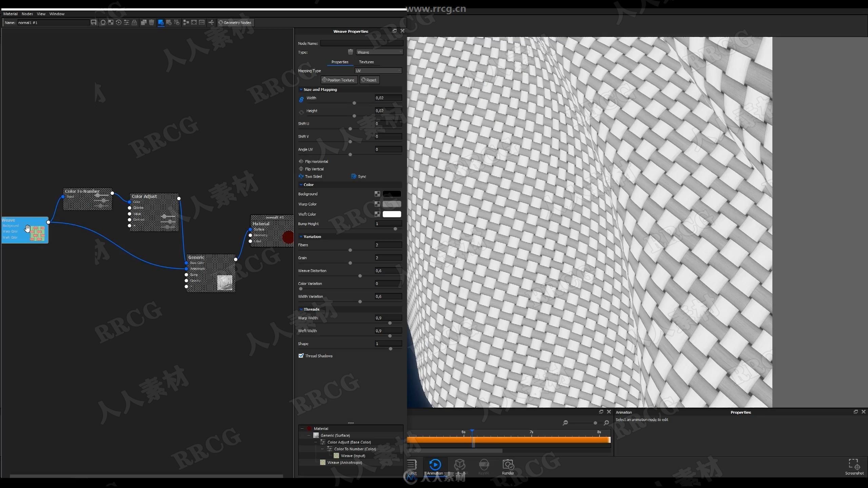Switch to the Textures tab
Screen dimensions: 868x488
click(366, 62)
